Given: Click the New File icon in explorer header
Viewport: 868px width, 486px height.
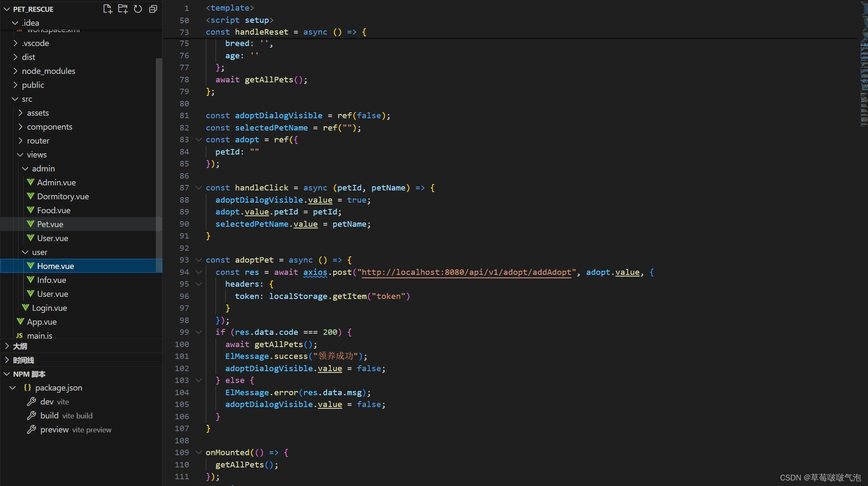Looking at the screenshot, I should [x=107, y=9].
